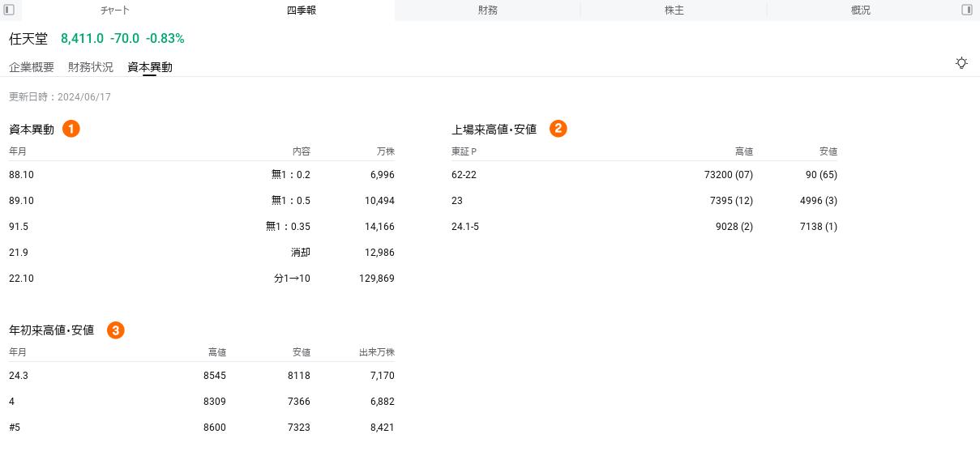Click the 無1:0.2 content cell
980x464 pixels.
pos(291,175)
